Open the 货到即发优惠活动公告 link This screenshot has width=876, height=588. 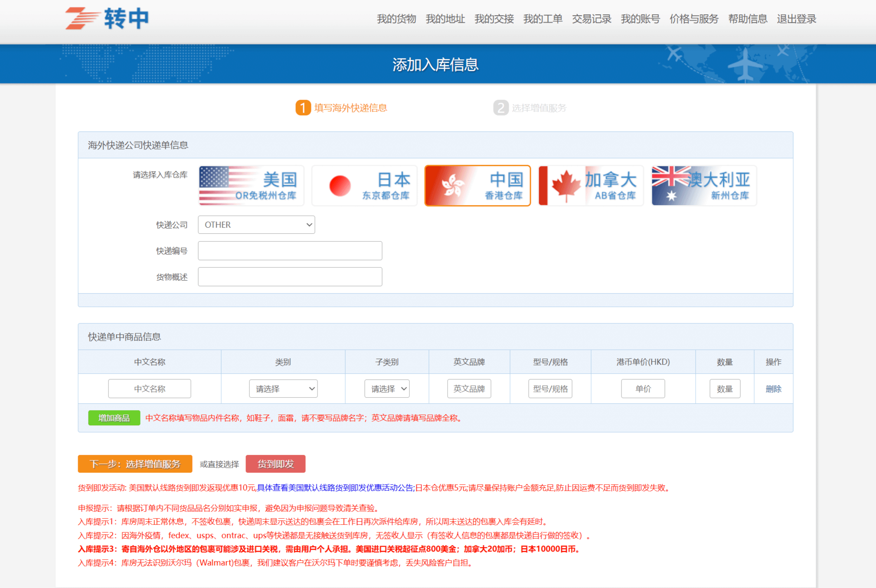335,488
